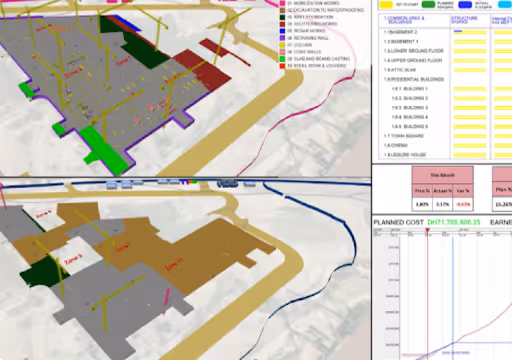
Task: Click the green Slab and Beams swatch
Action: coord(282,59)
